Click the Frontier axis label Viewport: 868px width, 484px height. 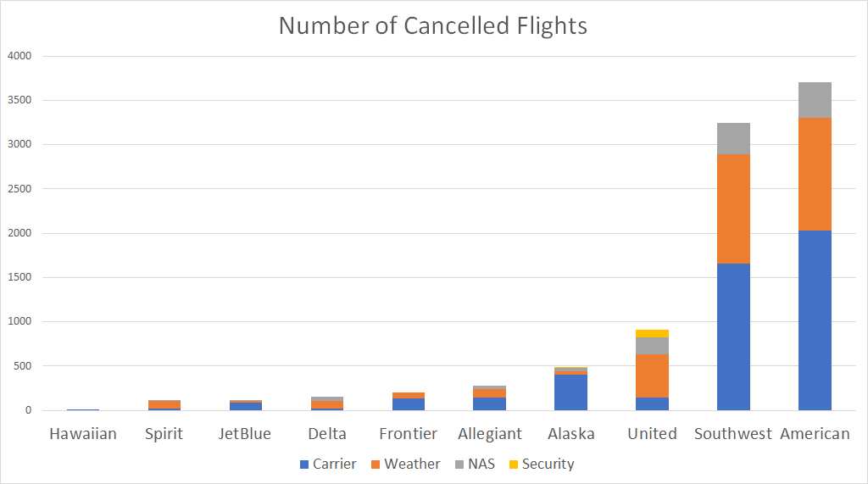click(x=409, y=434)
